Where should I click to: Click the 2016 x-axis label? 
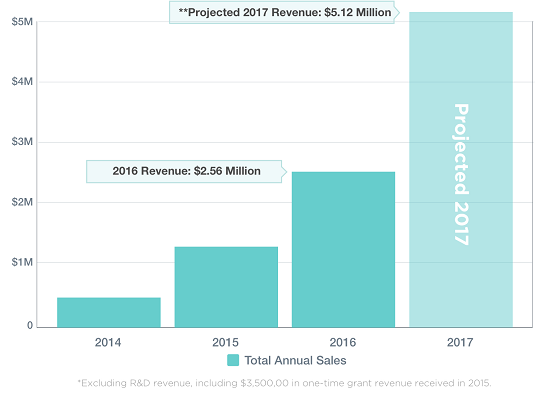[343, 342]
